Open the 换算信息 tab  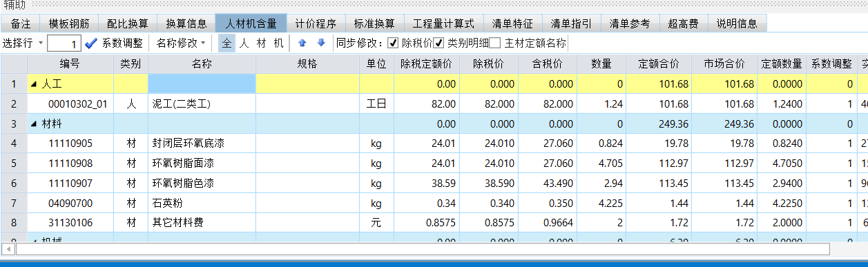[186, 23]
